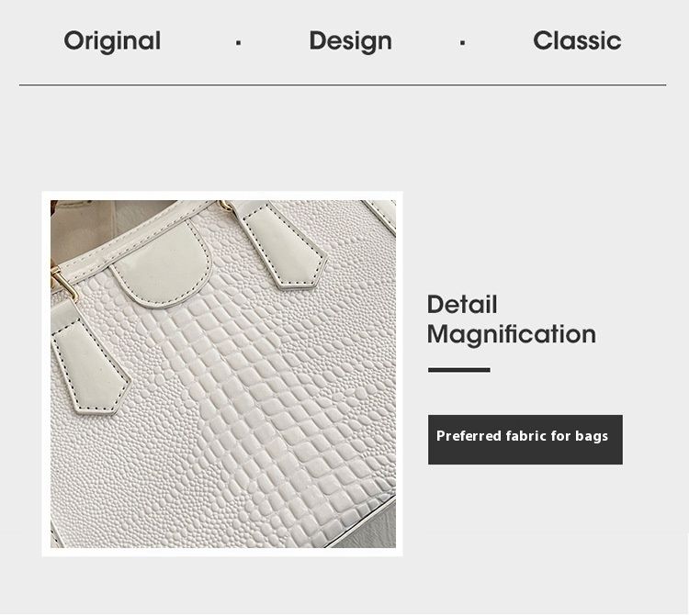This screenshot has width=689, height=616.
Task: Click the rounded glossy leather tab on the bag
Action: click(162, 263)
